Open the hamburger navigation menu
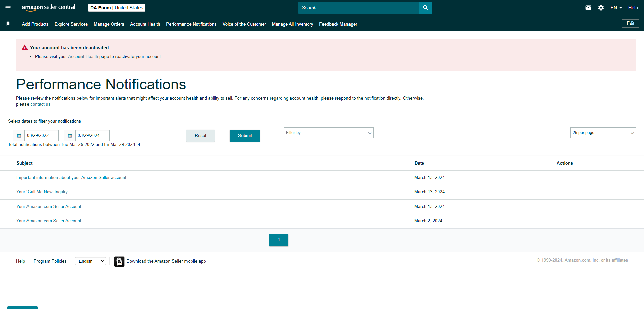 (8, 8)
